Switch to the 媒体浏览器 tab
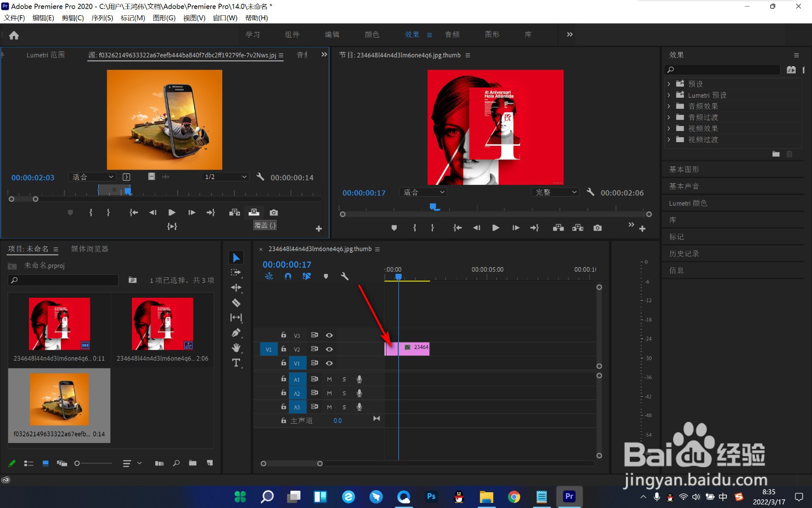The height and width of the screenshot is (508, 812). tap(90, 249)
